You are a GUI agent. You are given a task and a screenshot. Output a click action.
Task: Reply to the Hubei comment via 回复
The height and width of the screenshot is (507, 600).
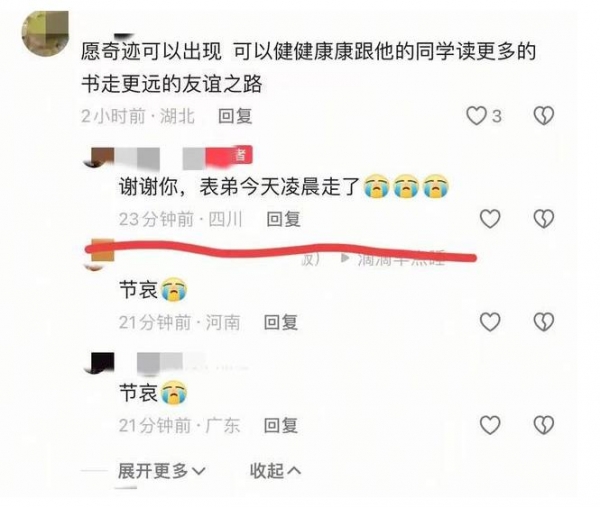235,116
